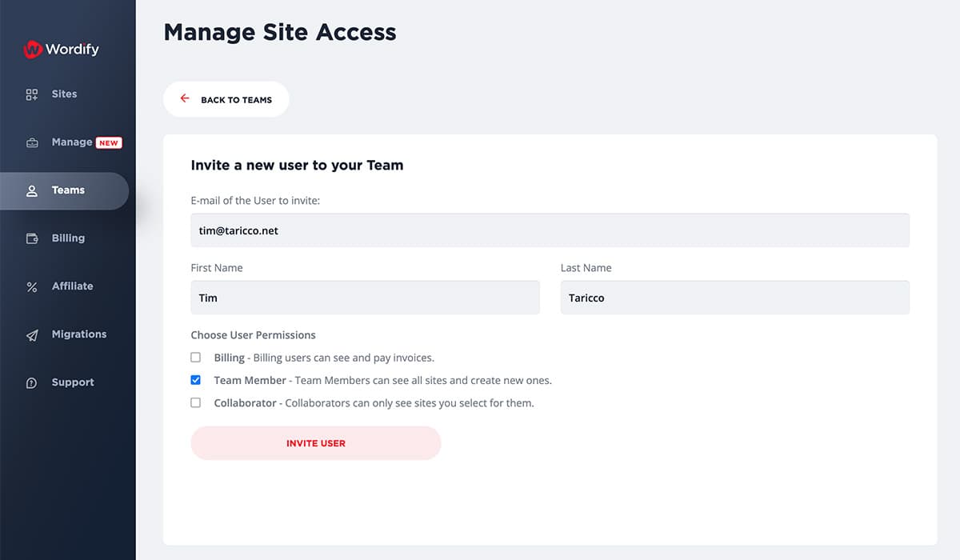Click the Support chat bubble icon
Image resolution: width=960 pixels, height=560 pixels.
(x=32, y=383)
